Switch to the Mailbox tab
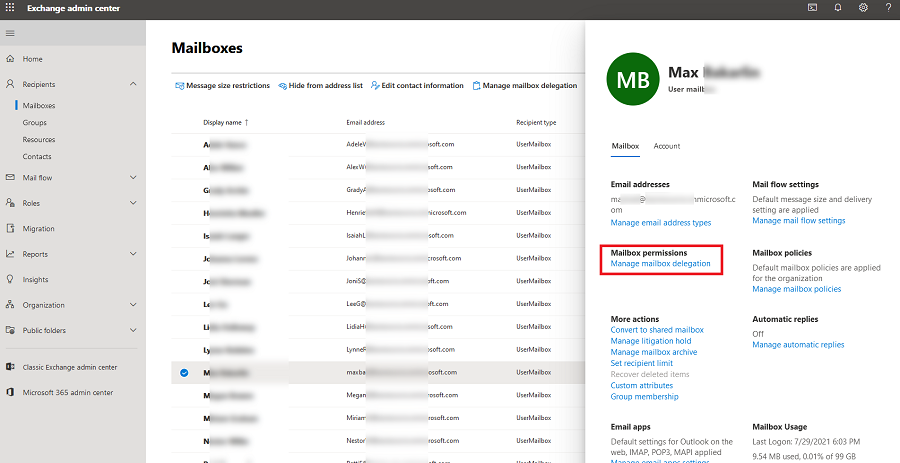This screenshot has width=900, height=463. (x=625, y=146)
